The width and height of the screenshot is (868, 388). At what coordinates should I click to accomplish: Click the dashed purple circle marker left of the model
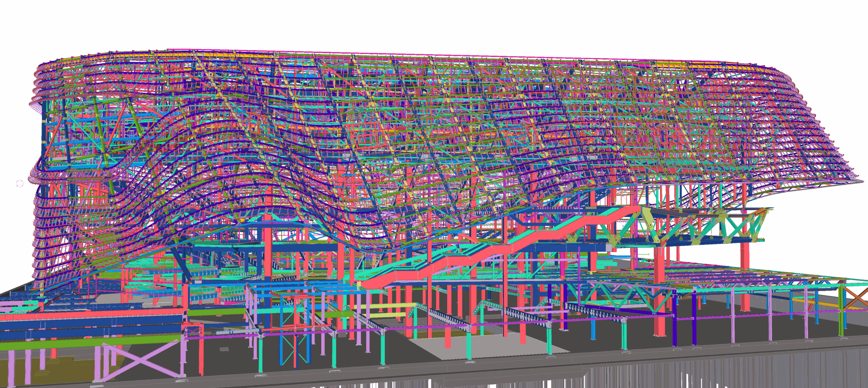click(20, 183)
